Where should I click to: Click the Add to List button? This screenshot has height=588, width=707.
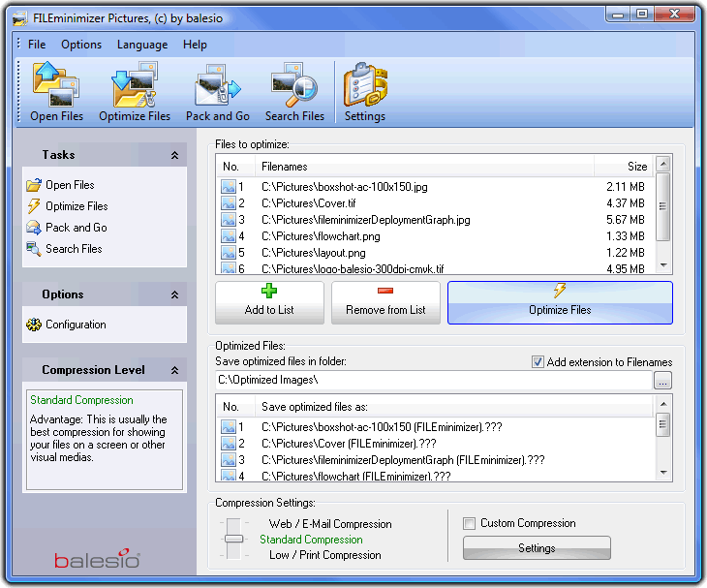269,302
